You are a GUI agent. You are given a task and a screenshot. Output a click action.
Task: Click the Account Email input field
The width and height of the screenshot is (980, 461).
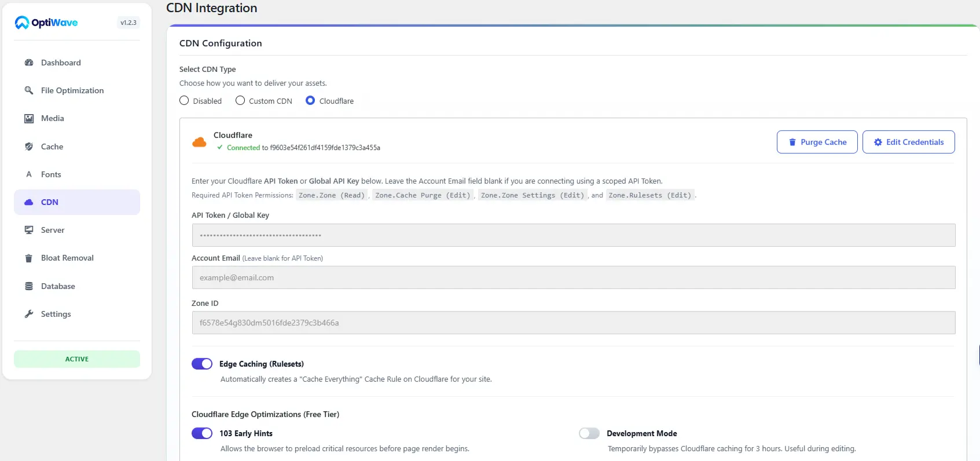[574, 277]
